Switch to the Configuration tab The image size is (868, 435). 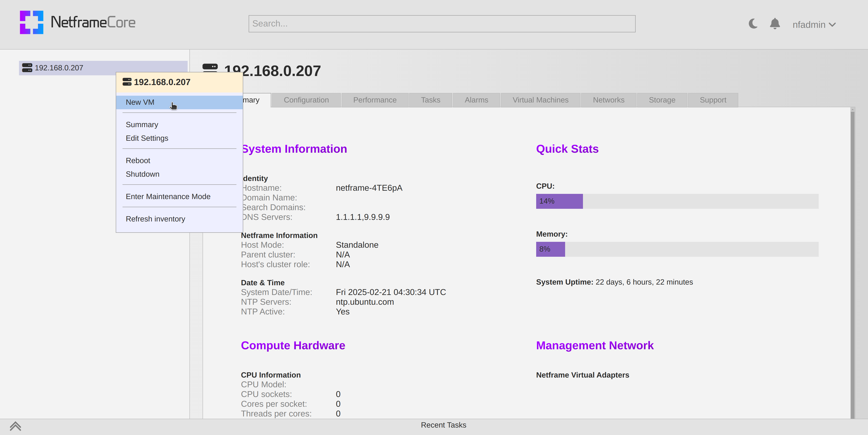tap(306, 100)
